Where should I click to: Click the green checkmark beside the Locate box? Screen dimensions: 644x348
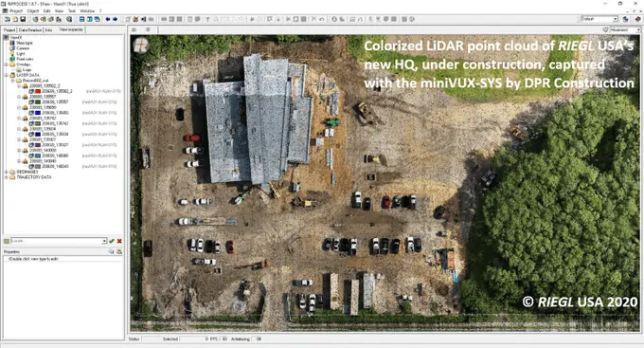point(112,241)
